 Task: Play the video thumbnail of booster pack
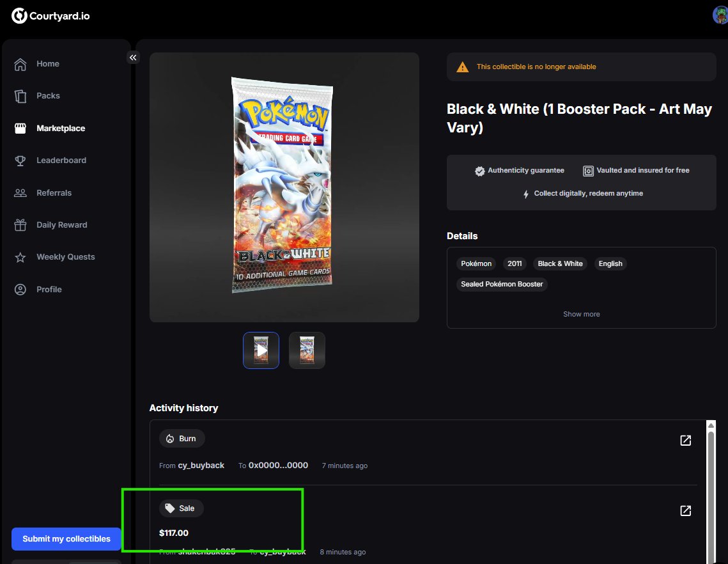pos(261,350)
